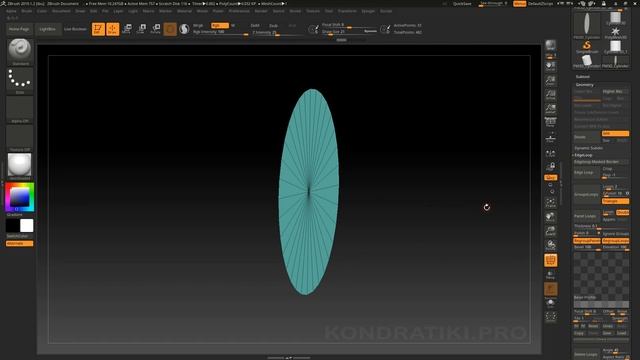Screen dimensions: 640x360
Task: Open the Dots stroke selector
Action: click(20, 81)
